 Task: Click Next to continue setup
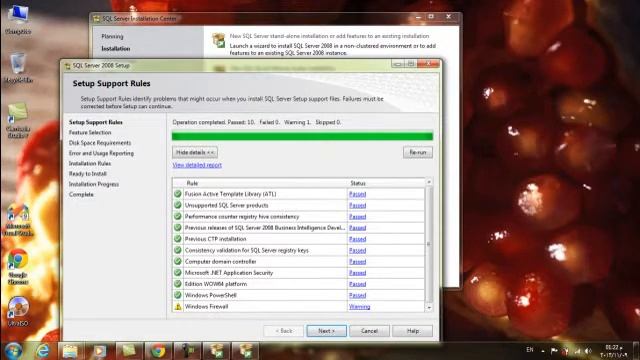[x=327, y=331]
